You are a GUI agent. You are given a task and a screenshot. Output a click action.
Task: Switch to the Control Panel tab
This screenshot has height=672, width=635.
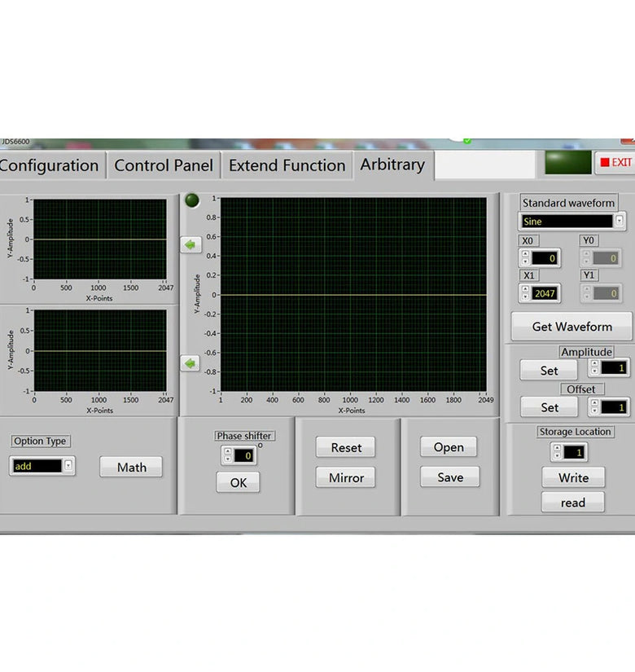point(163,165)
